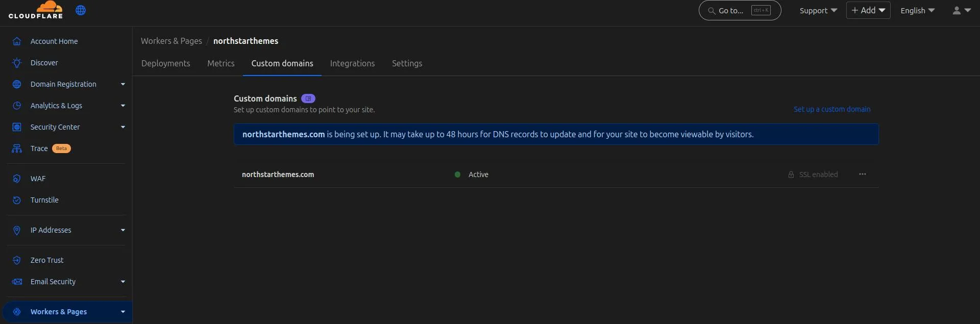980x324 pixels.
Task: Expand the IP Addresses section
Action: 123,230
